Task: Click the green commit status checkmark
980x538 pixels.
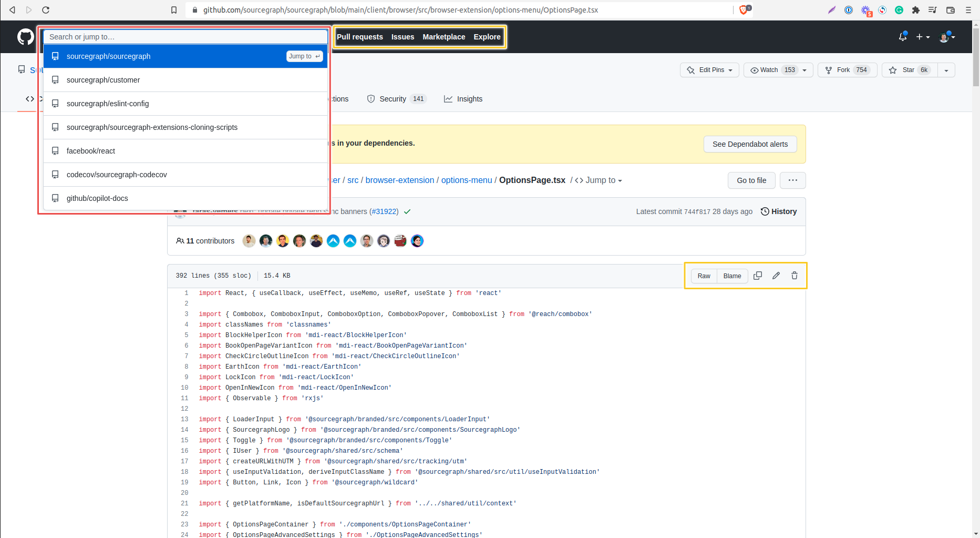Action: click(407, 211)
